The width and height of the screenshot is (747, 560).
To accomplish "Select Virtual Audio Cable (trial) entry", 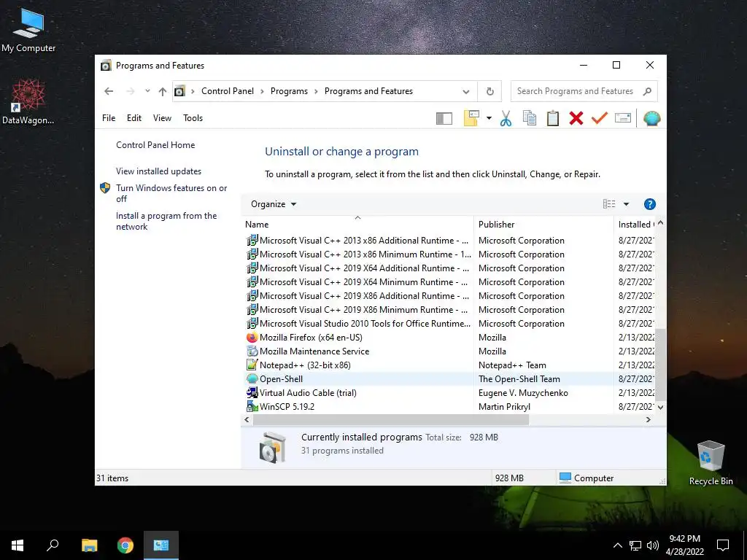I will (x=449, y=392).
